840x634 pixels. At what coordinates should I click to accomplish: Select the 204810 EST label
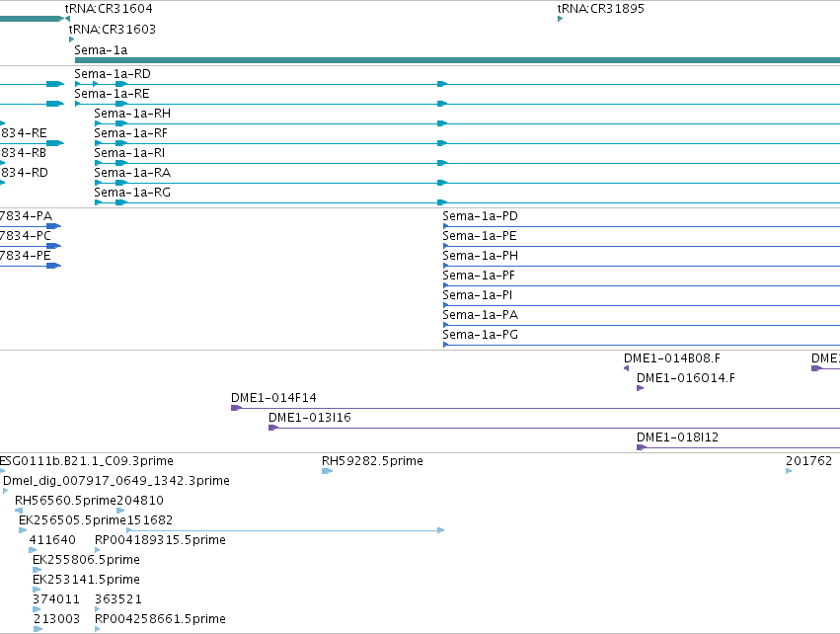(x=140, y=501)
